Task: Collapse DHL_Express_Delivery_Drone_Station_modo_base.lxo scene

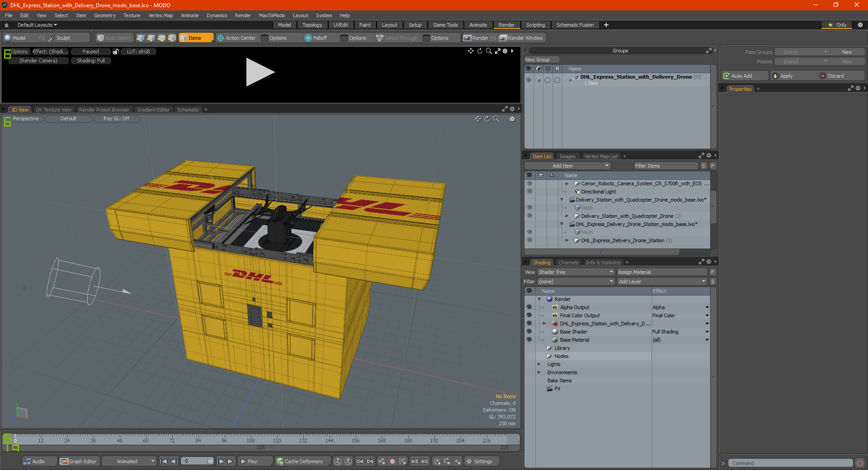Action: click(x=562, y=224)
